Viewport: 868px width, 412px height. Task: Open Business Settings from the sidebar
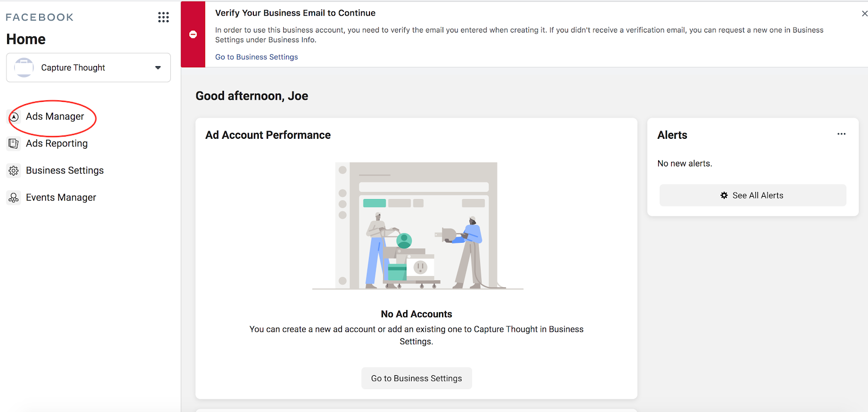pos(65,171)
